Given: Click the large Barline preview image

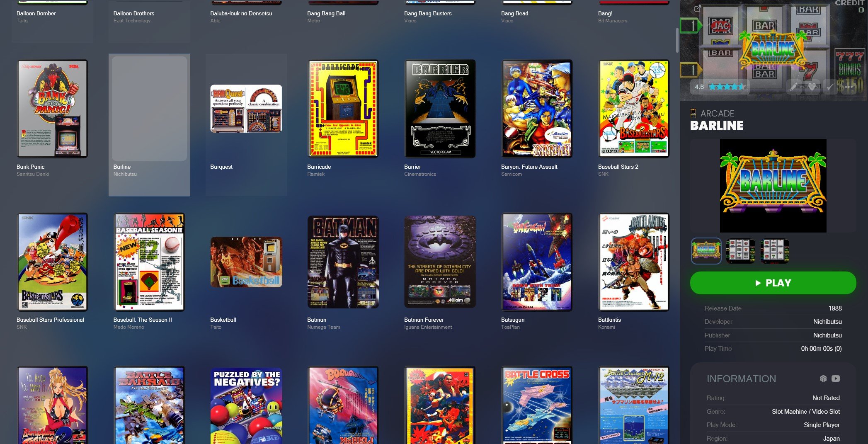Looking at the screenshot, I should [x=773, y=185].
